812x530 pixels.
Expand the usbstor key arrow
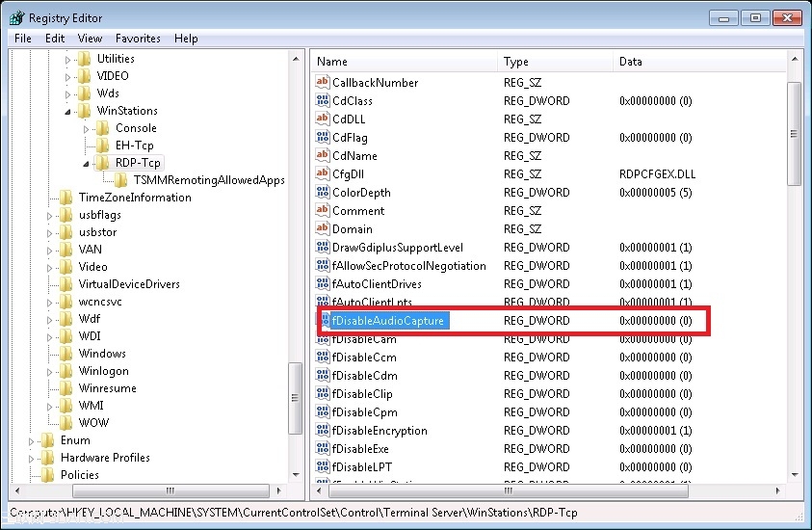pos(50,233)
